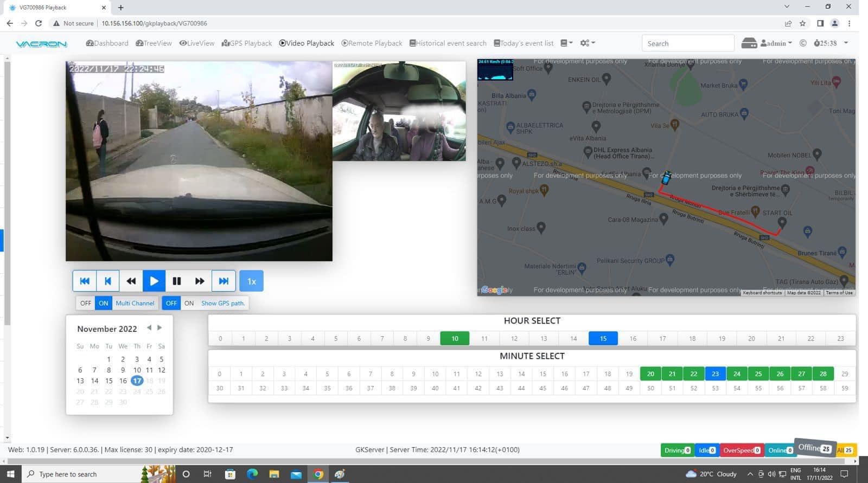Select minute 25 on the minute timeline
The width and height of the screenshot is (868, 483).
point(758,373)
